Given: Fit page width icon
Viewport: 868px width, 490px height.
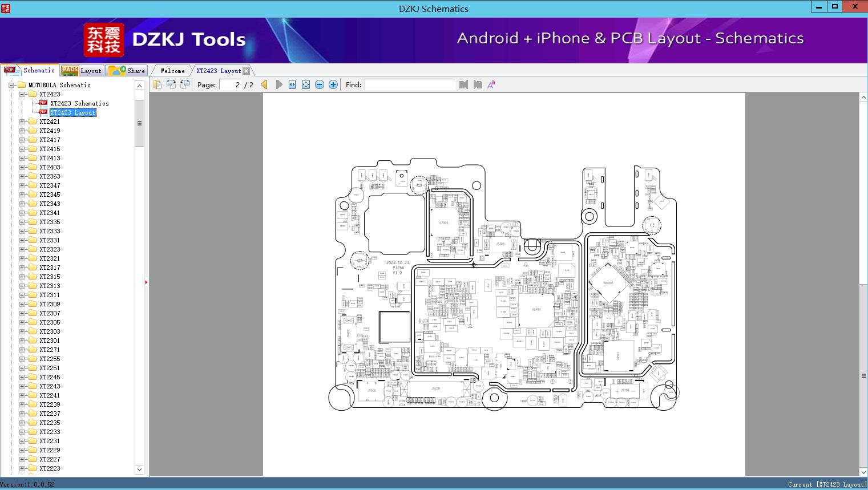Looking at the screenshot, I should tap(292, 84).
